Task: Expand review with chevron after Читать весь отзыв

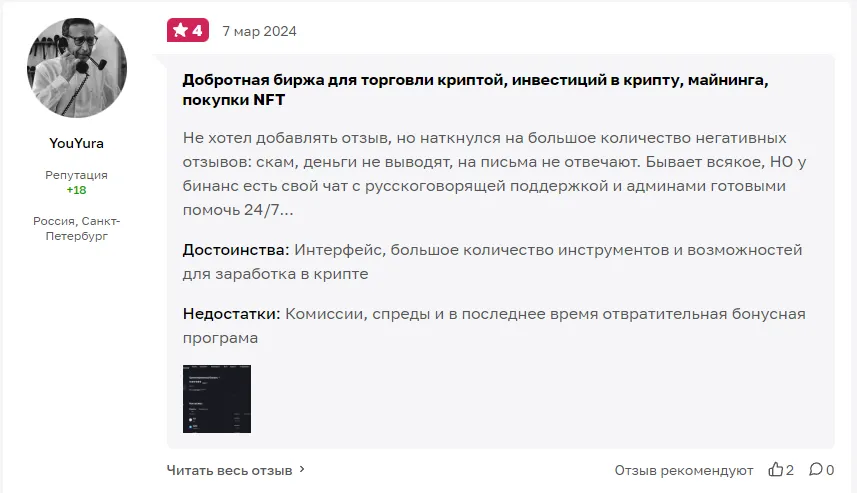Action: pyautogui.click(x=302, y=469)
